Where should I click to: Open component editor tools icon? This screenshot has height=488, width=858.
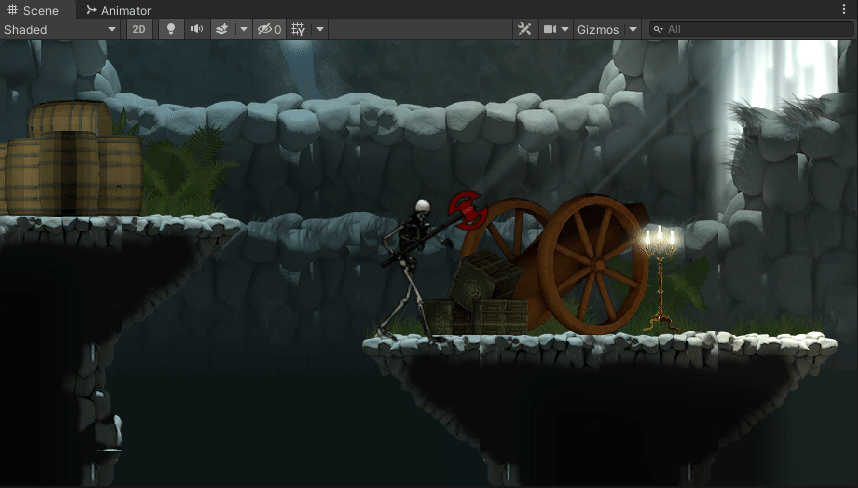point(524,30)
